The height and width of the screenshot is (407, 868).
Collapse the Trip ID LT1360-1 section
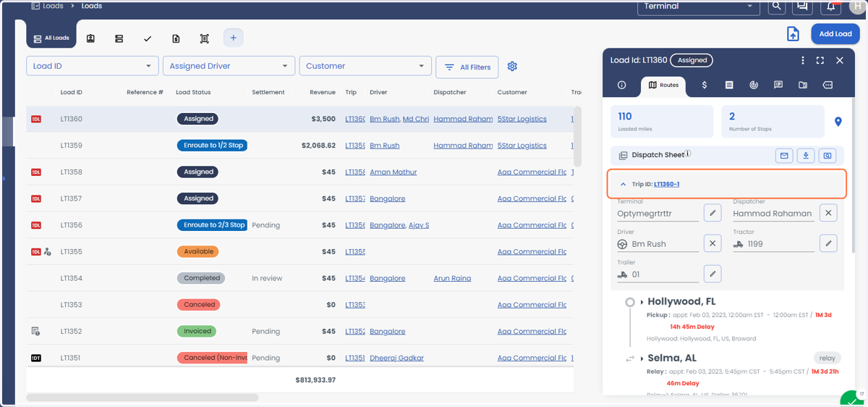(x=624, y=184)
